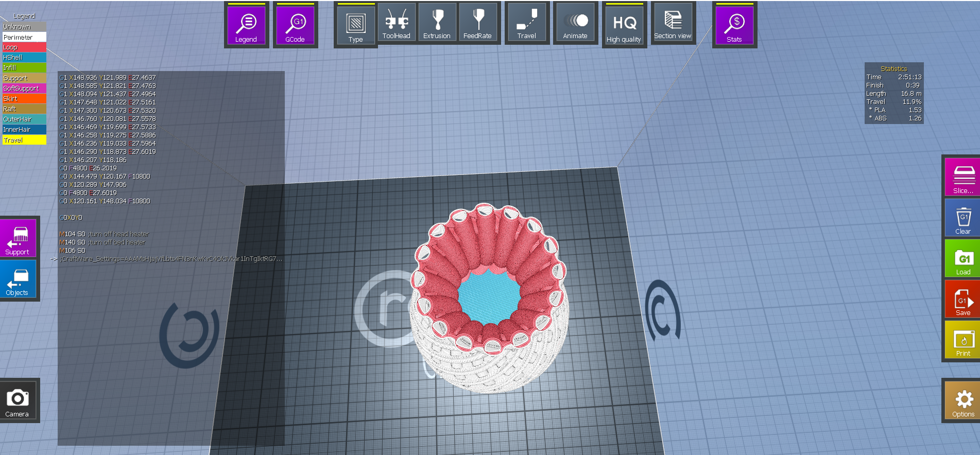This screenshot has height=455, width=980.
Task: Click the Time value 2:51:13
Action: tap(910, 77)
